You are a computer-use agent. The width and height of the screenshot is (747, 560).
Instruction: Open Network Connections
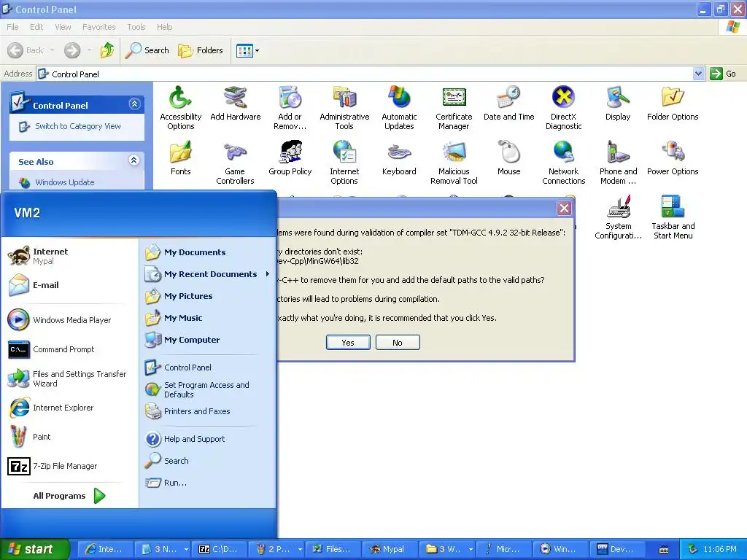point(564,163)
